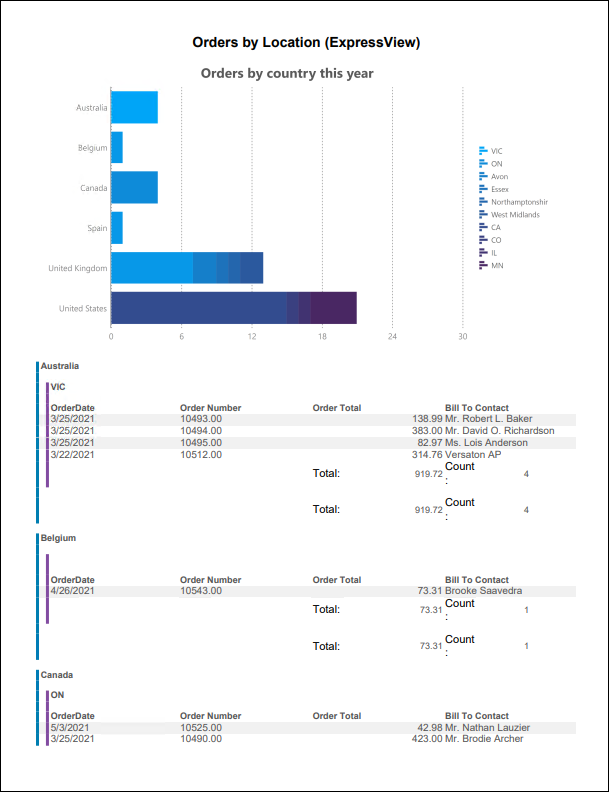Image resolution: width=609 pixels, height=792 pixels.
Task: Click the United States axis label
Action: tap(83, 308)
